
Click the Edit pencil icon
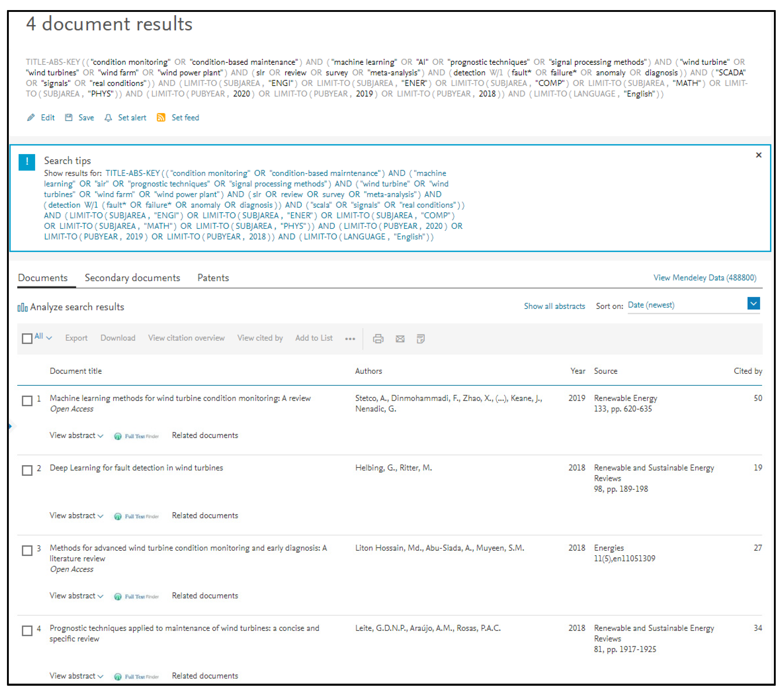tap(31, 117)
